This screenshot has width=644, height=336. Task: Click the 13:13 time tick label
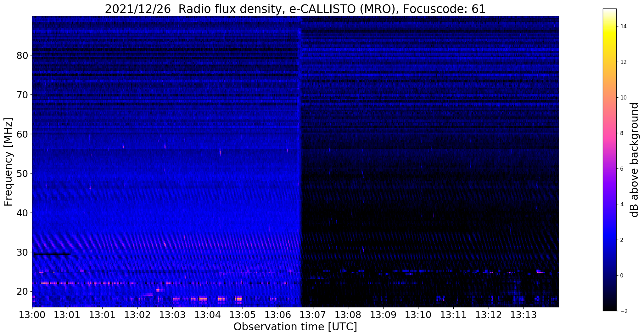[x=524, y=315]
